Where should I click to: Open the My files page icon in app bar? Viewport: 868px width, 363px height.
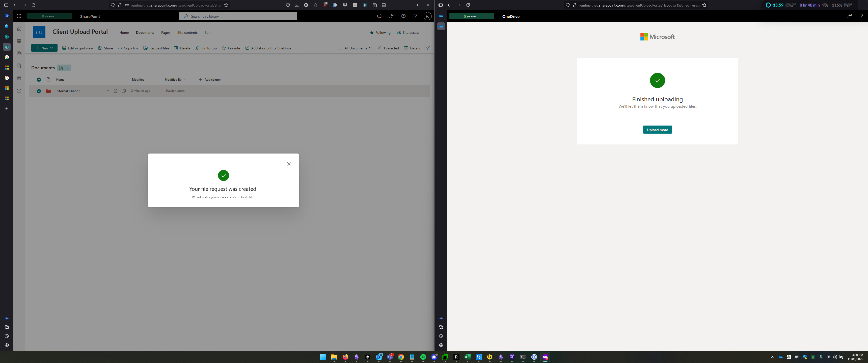19,66
